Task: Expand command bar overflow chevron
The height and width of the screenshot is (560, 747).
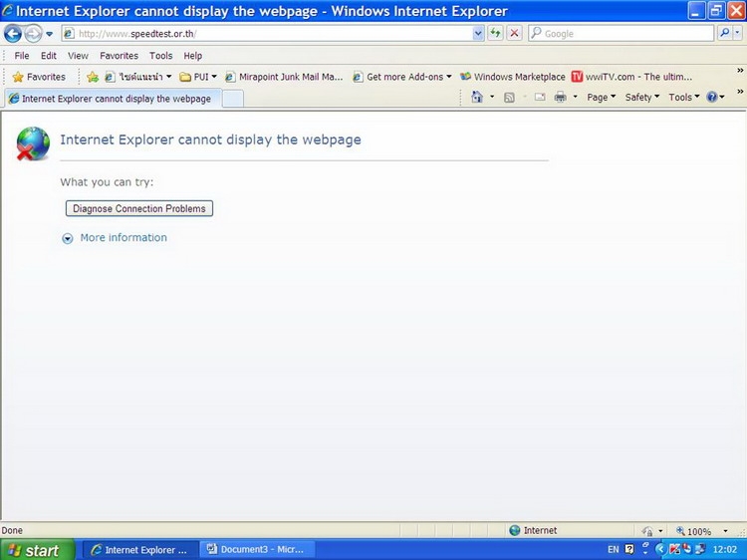Action: [740, 92]
